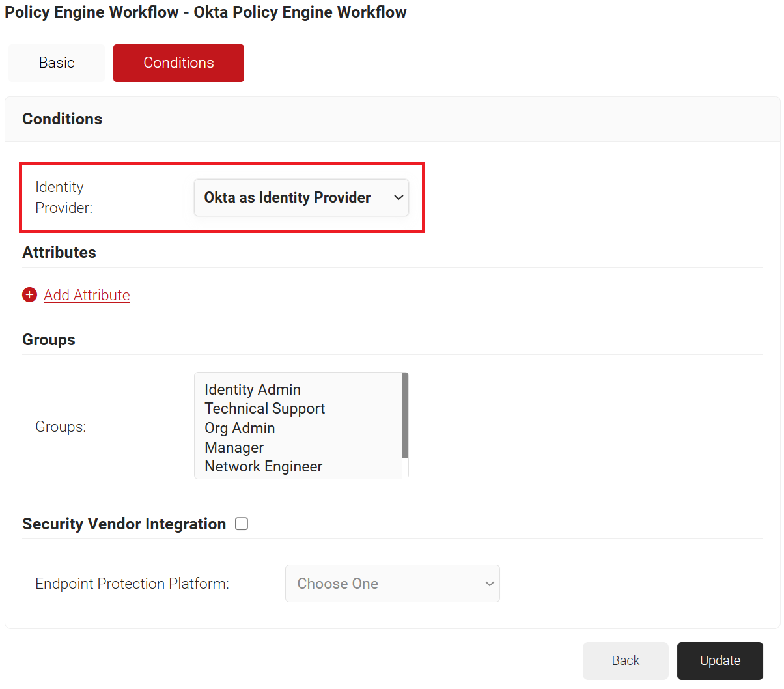Select Manager group in list
784x689 pixels.
234,447
